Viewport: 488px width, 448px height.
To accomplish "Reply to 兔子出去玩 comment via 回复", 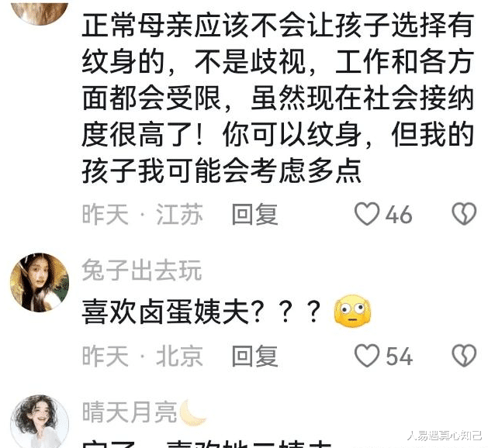I will (x=255, y=356).
